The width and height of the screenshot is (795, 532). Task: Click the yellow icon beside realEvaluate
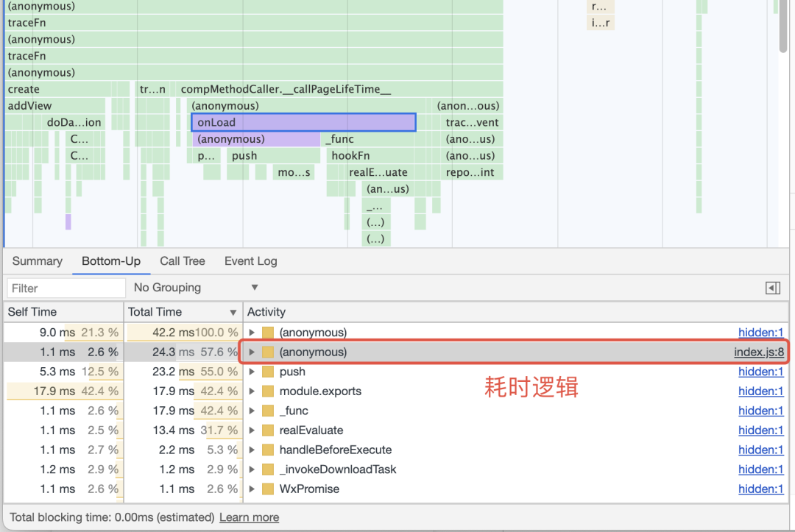(268, 430)
